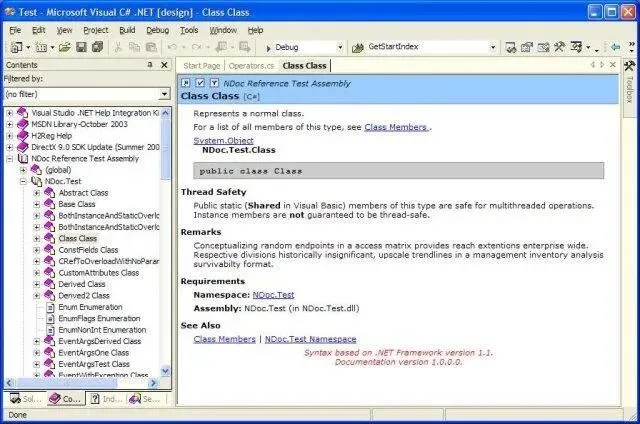Click the Undo toolbar icon
The image size is (640, 424).
pyautogui.click(x=172, y=47)
